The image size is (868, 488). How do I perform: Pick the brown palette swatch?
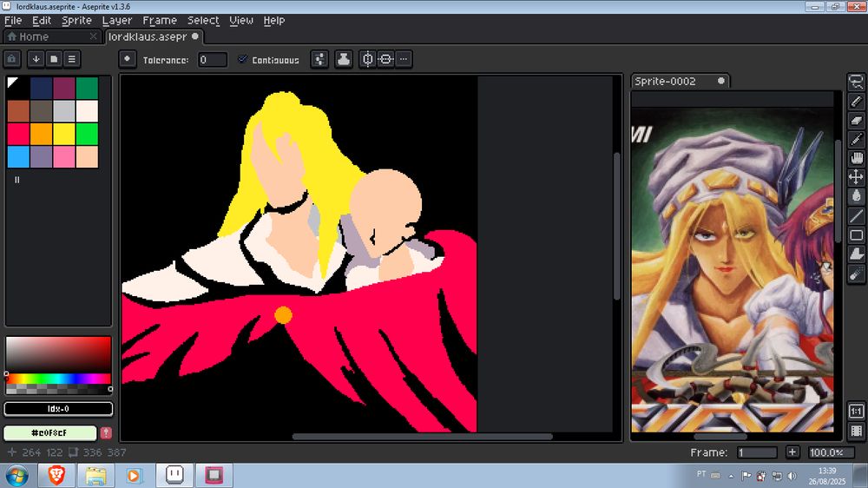point(18,111)
